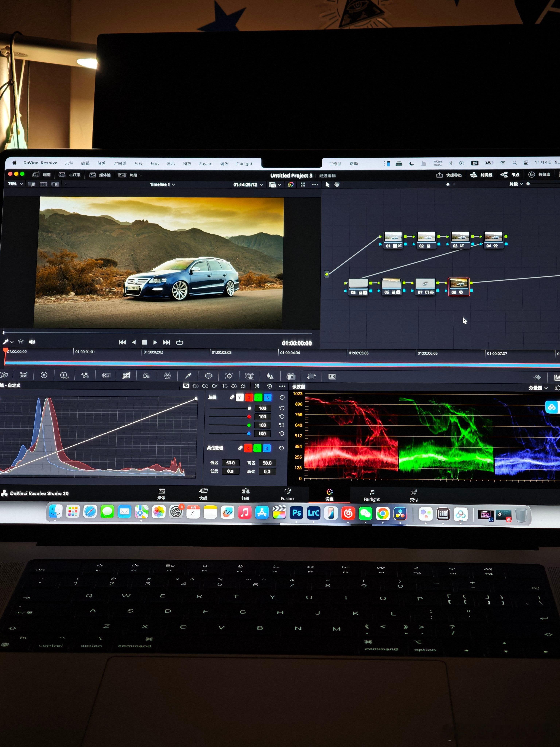This screenshot has height=747, width=560.
Task: Toggle the Y luminance curve channel
Action: tap(239, 397)
